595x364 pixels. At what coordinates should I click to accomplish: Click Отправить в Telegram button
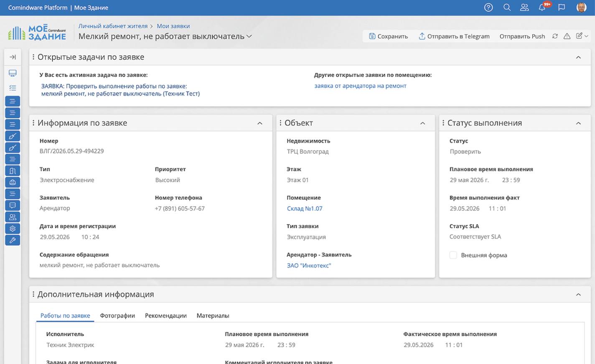(454, 36)
